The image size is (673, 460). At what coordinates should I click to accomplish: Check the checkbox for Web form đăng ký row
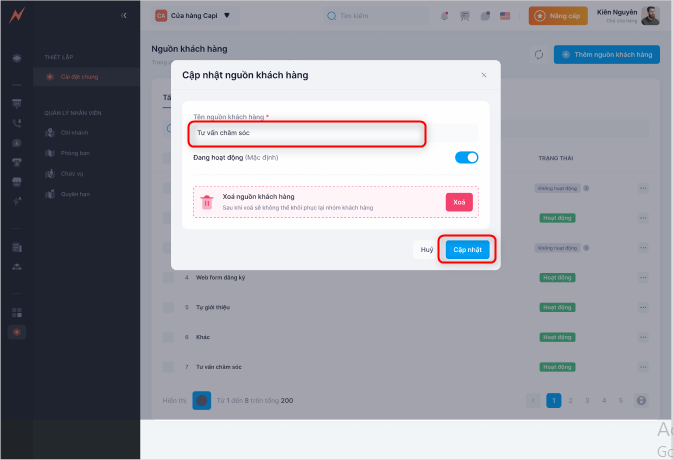[168, 277]
